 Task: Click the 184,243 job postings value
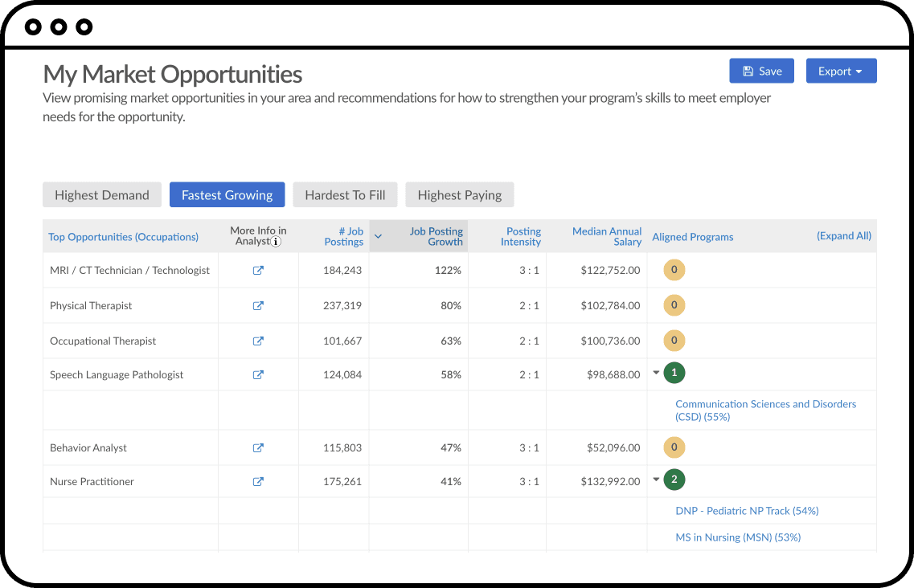(x=342, y=271)
